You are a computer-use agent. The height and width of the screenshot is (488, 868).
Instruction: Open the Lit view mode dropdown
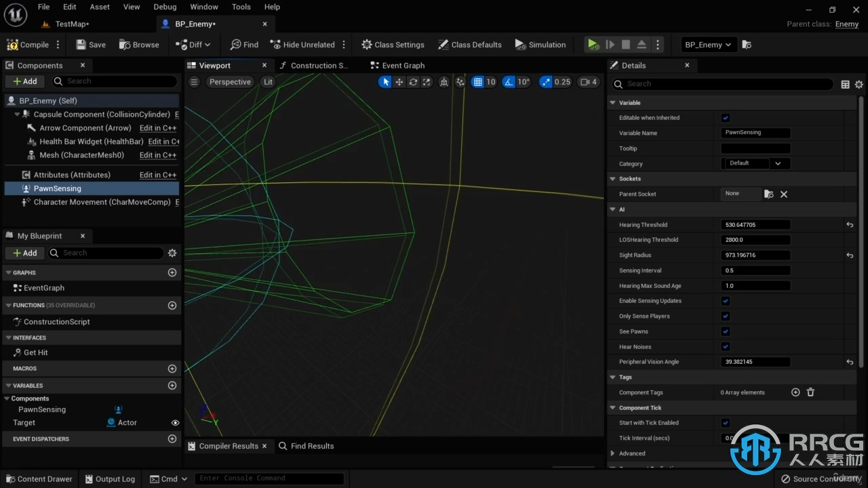coord(268,82)
